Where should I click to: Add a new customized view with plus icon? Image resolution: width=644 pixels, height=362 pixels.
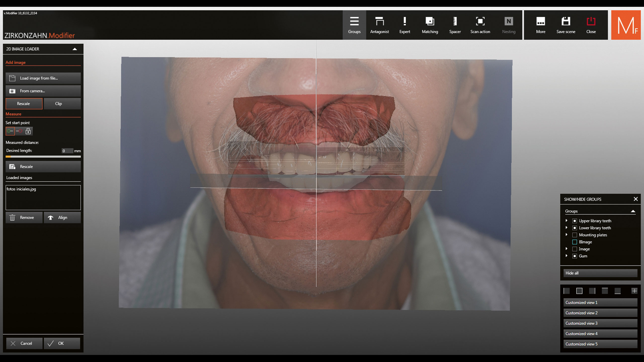[634, 291]
